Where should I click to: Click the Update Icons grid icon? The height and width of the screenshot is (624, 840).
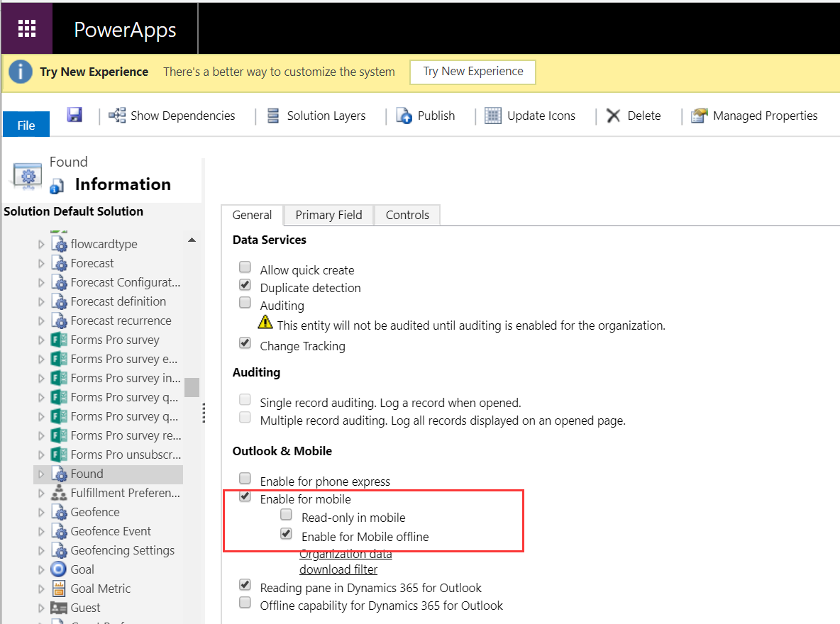point(493,116)
